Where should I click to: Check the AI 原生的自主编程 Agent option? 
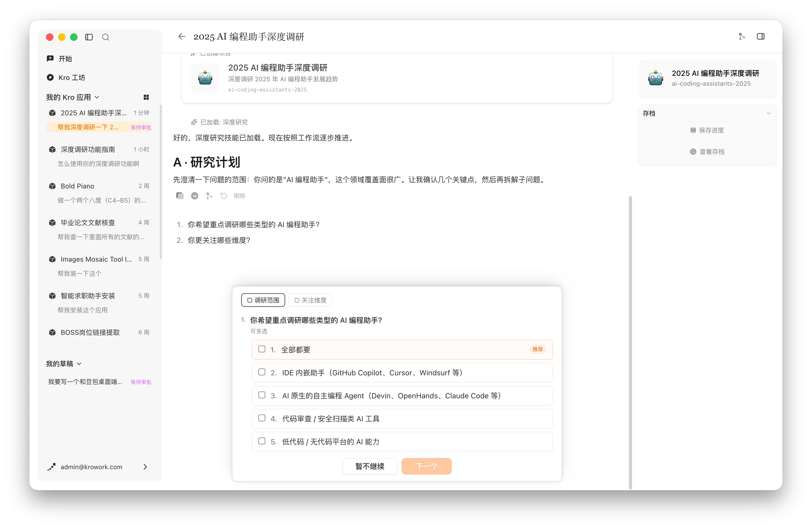pyautogui.click(x=262, y=395)
